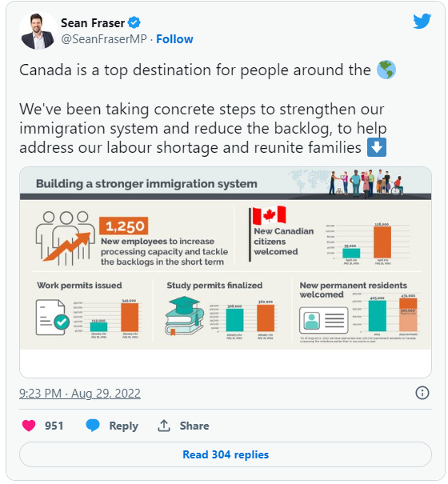
Task: Click the heart like icon
Action: [x=29, y=426]
